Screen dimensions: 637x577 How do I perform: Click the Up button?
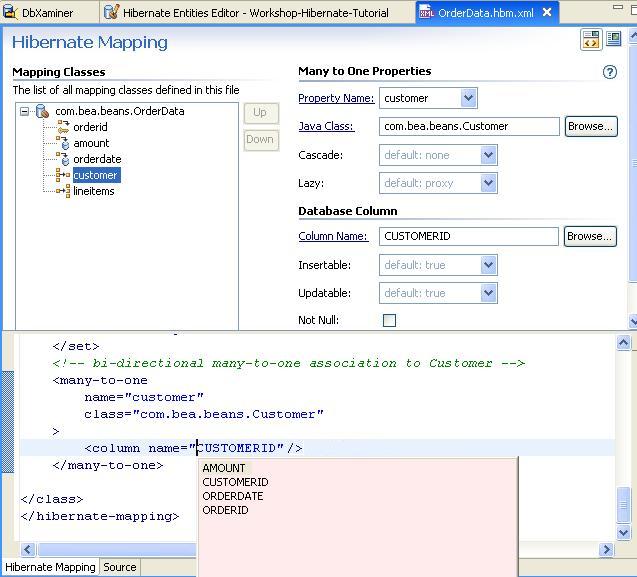click(261, 113)
